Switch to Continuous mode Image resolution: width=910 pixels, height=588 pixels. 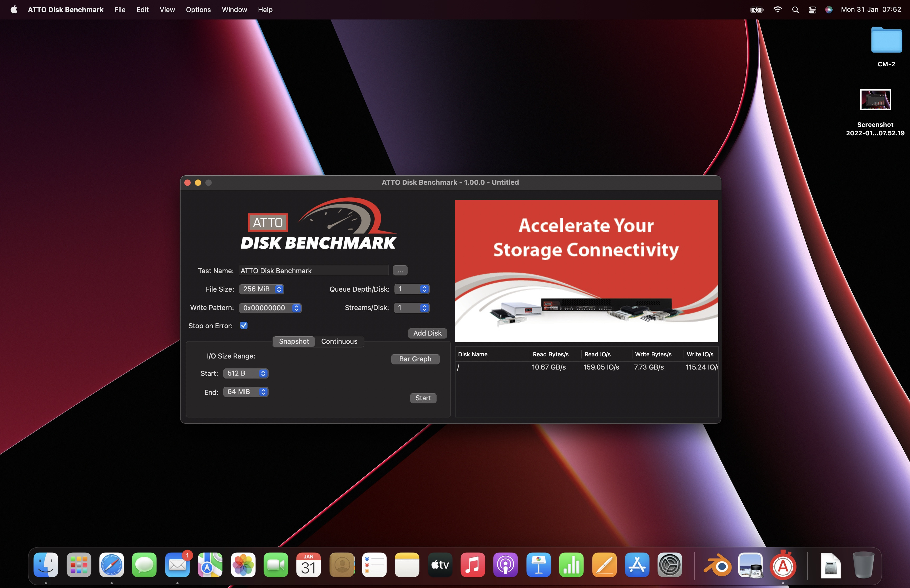coord(339,341)
